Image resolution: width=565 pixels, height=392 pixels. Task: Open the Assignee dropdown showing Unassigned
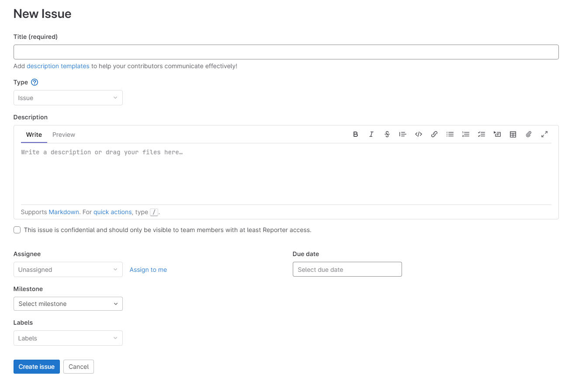[x=68, y=270]
